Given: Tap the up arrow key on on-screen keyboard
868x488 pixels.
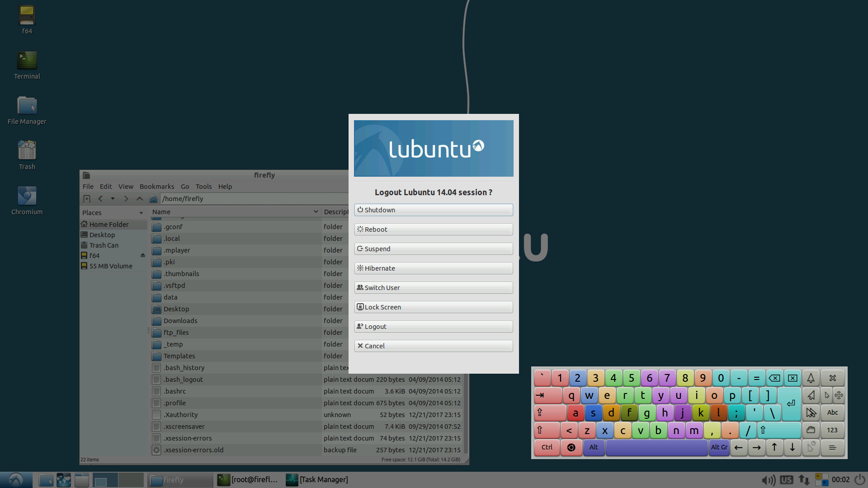Looking at the screenshot, I should click(774, 447).
